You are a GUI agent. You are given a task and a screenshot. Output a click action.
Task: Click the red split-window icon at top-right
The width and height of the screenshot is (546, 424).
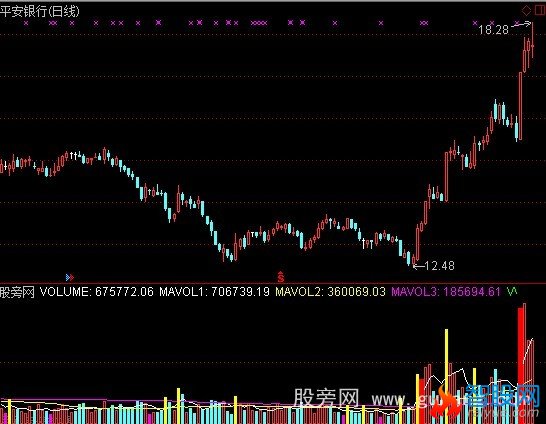[540, 10]
